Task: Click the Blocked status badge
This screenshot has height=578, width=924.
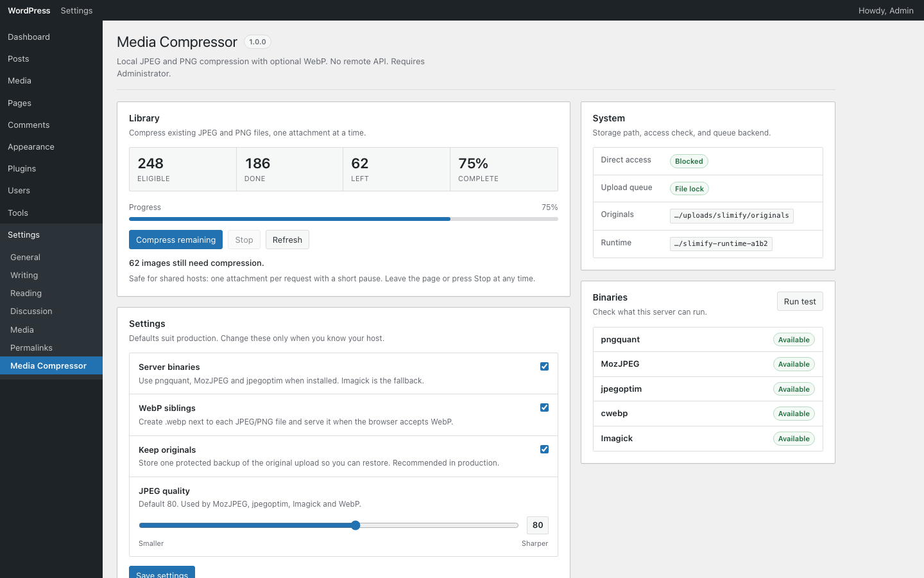Action: point(689,161)
